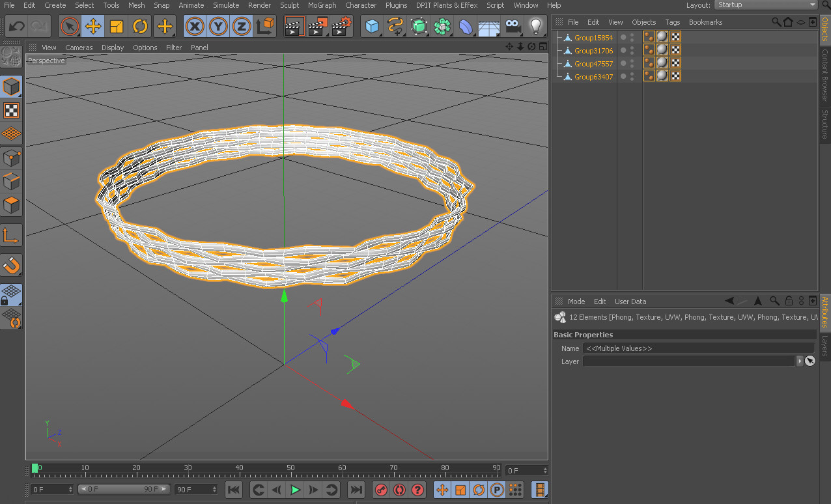Select the Scale tool
This screenshot has width=831, height=504.
pos(117,27)
